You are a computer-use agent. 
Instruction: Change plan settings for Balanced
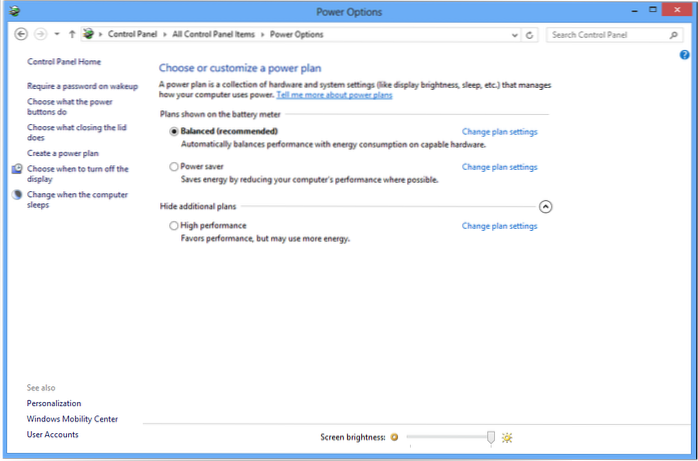click(x=499, y=132)
